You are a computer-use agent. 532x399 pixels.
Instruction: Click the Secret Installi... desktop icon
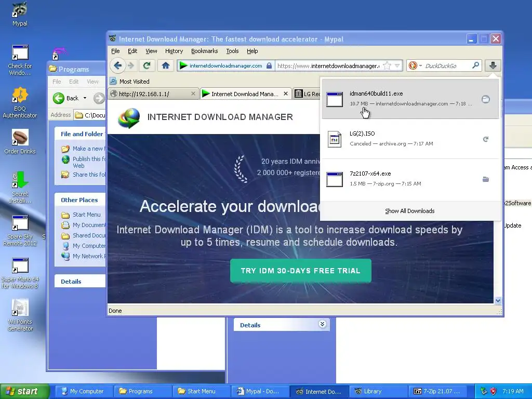(x=20, y=187)
